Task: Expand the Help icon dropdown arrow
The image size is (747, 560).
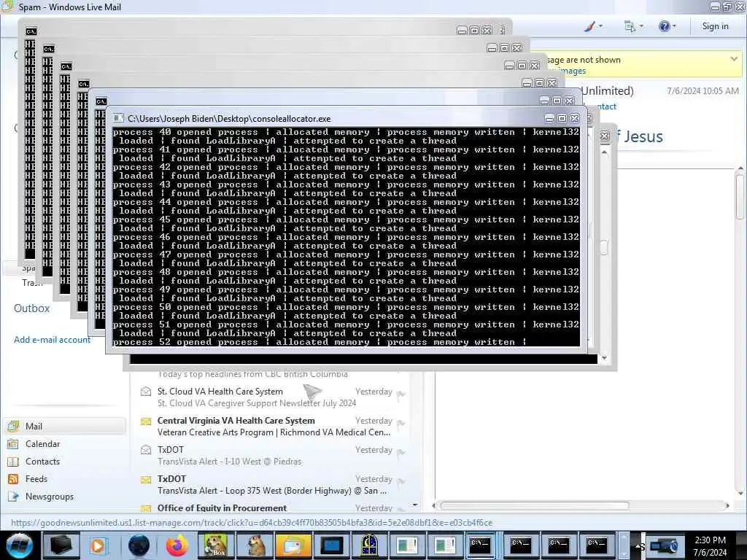Action: [x=674, y=26]
